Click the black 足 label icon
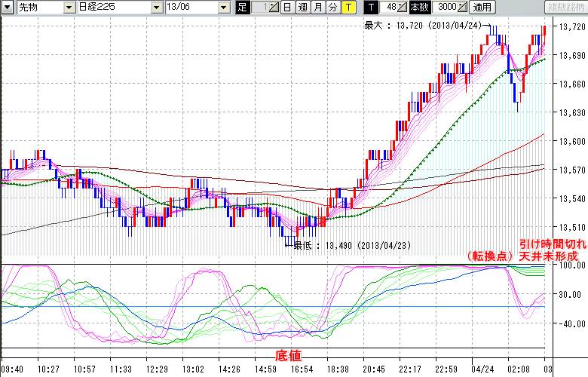Screen dimensions: 588x377 pos(242,8)
